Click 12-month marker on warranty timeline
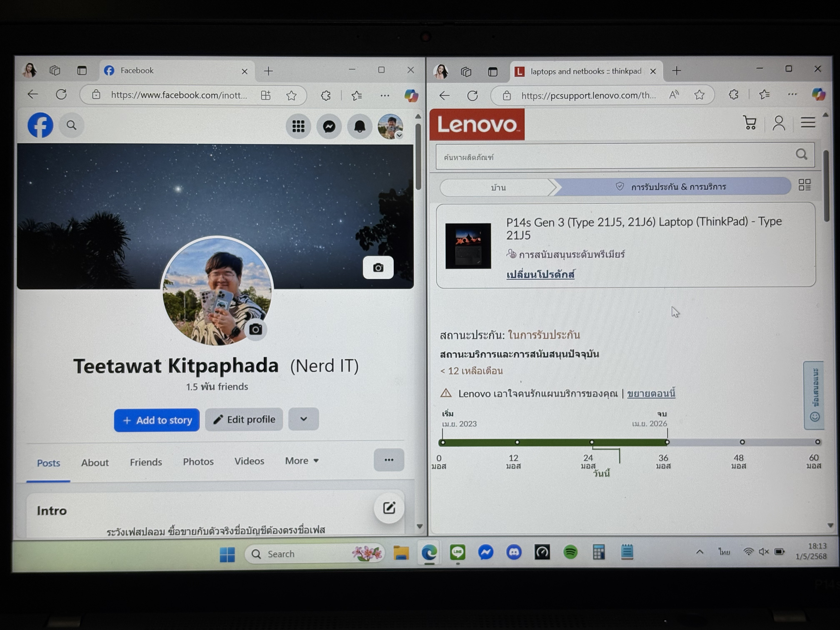840x630 pixels. [x=517, y=442]
